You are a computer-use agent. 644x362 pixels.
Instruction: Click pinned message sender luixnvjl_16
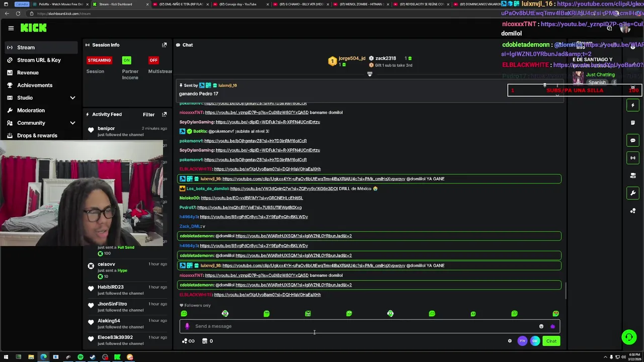click(x=227, y=85)
